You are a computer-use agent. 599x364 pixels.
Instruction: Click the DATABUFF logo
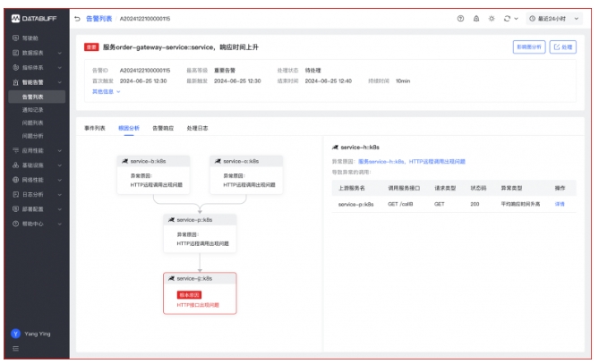(34, 18)
